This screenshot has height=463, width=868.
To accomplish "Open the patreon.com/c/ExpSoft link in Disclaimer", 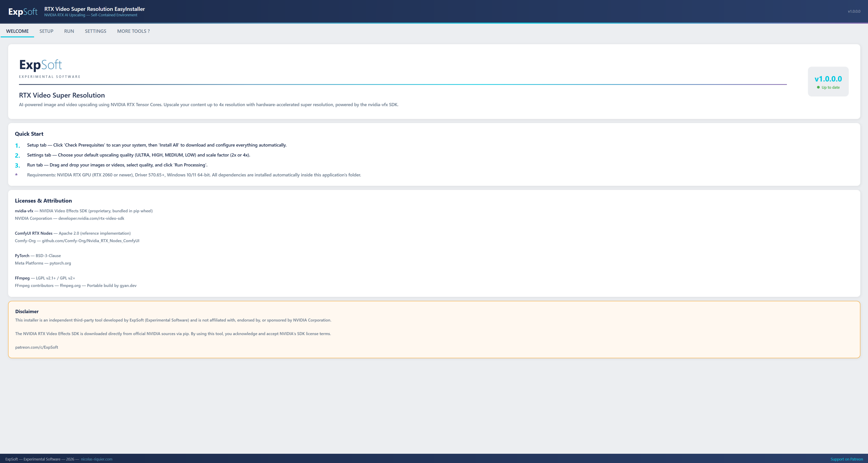I will pyautogui.click(x=36, y=347).
